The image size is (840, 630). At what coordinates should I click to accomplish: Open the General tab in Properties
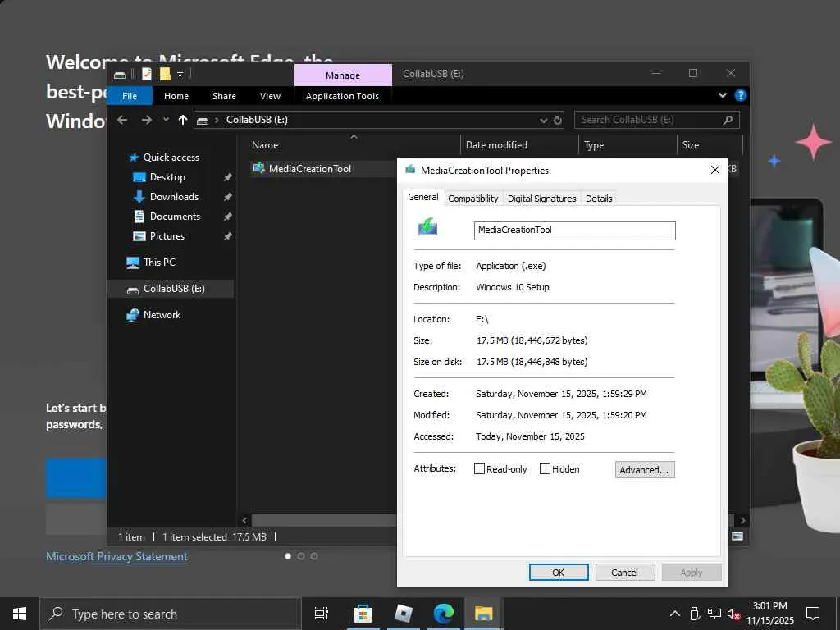(x=422, y=197)
